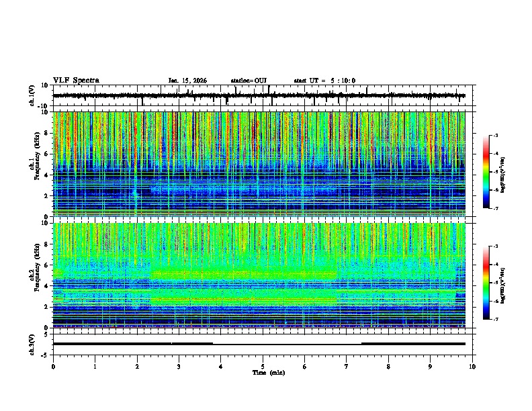Click the "6" kHz tick on ch.2 axis
Screen dimensions: 532x411
pyautogui.click(x=46, y=265)
